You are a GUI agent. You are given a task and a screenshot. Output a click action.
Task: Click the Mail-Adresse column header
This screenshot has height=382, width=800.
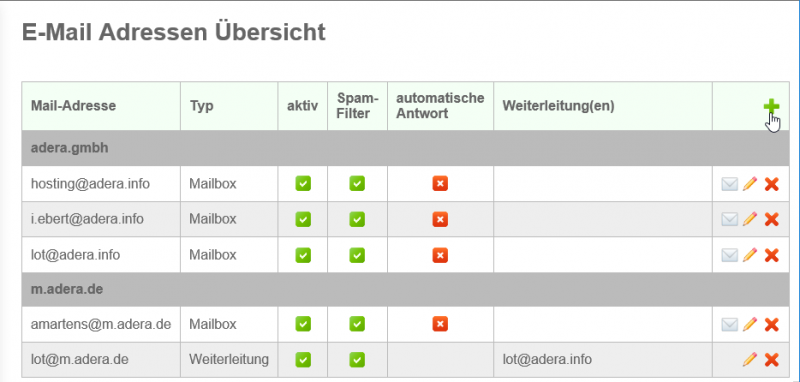pos(73,106)
